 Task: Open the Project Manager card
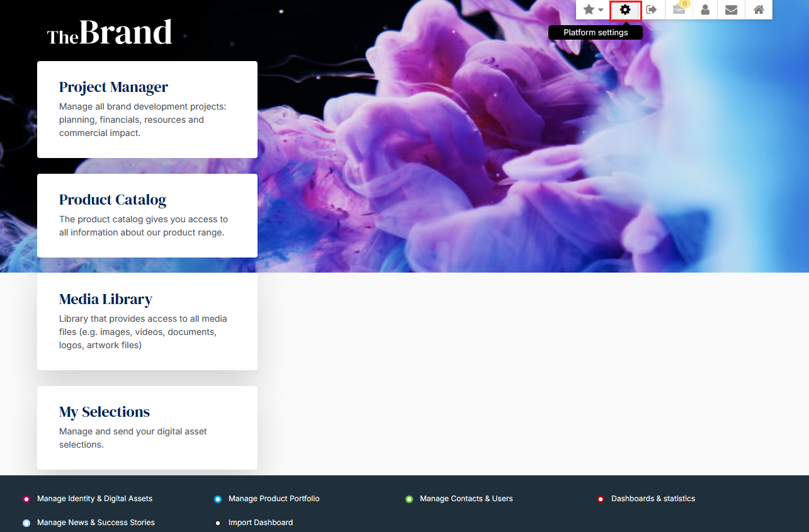[147, 110]
